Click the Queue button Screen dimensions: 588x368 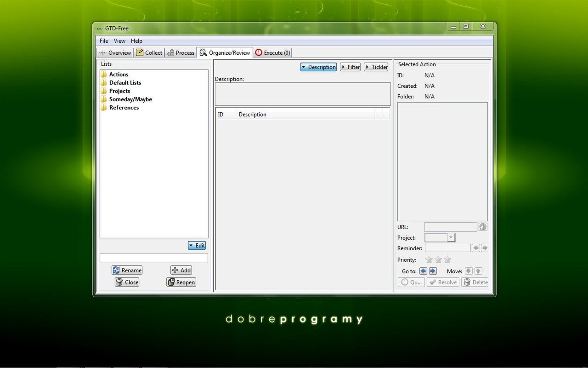coord(411,282)
